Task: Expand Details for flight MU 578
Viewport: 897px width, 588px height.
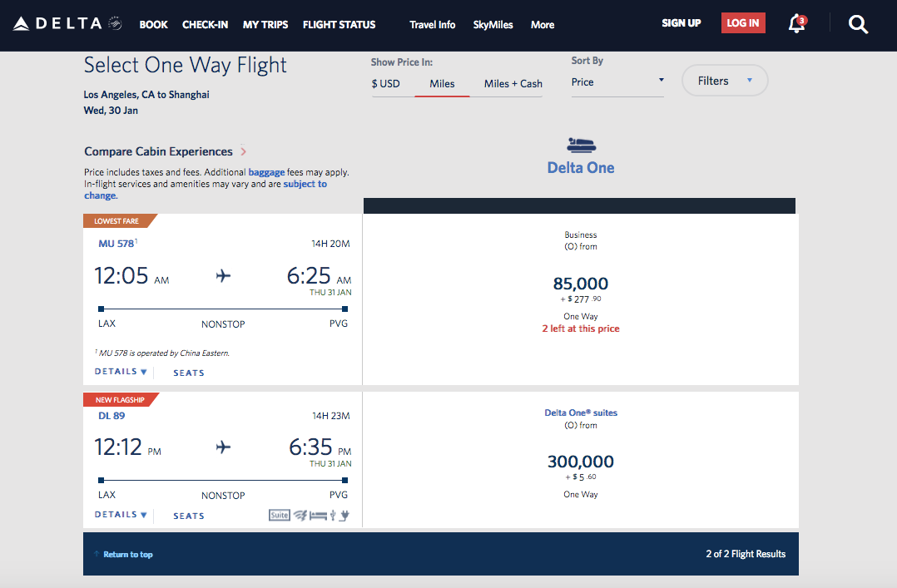Action: point(121,372)
